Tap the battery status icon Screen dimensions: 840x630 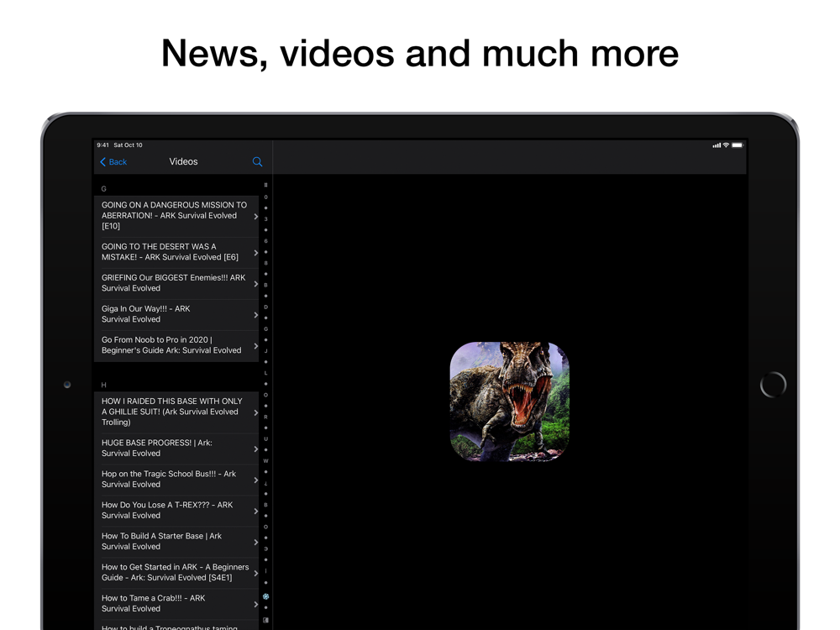tap(738, 145)
